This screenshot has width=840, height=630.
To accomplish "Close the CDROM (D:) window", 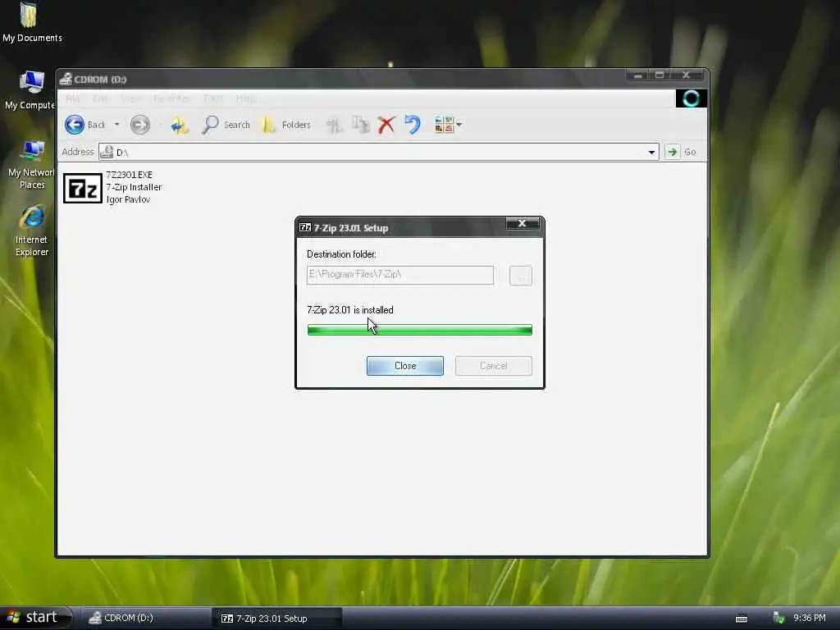I will [687, 75].
